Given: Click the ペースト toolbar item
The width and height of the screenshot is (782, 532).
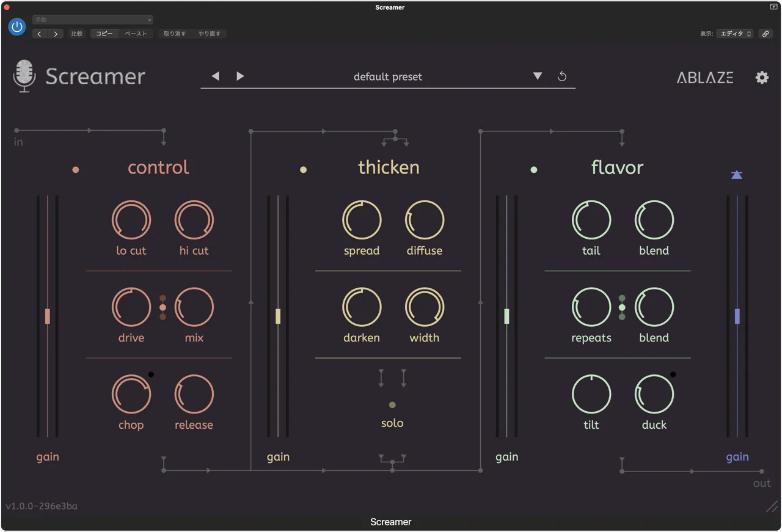Looking at the screenshot, I should pos(136,34).
